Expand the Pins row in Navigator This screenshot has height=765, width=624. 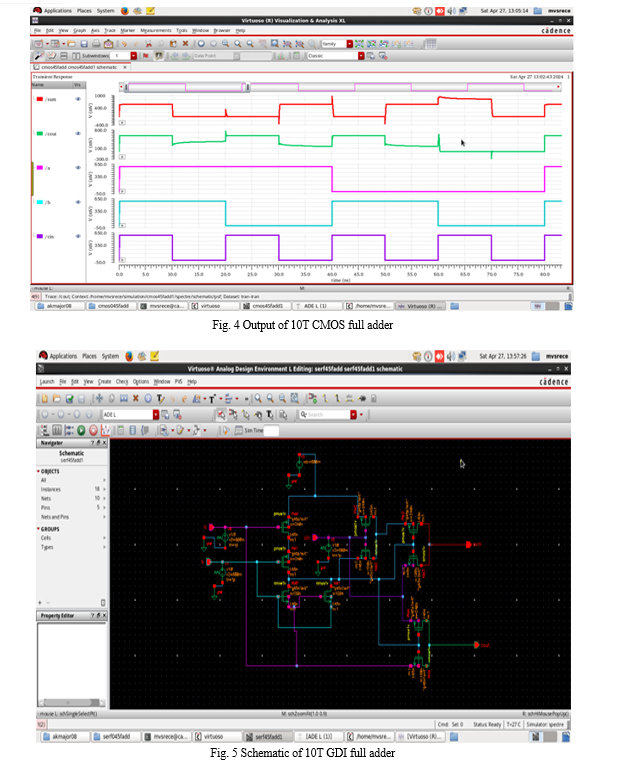104,508
